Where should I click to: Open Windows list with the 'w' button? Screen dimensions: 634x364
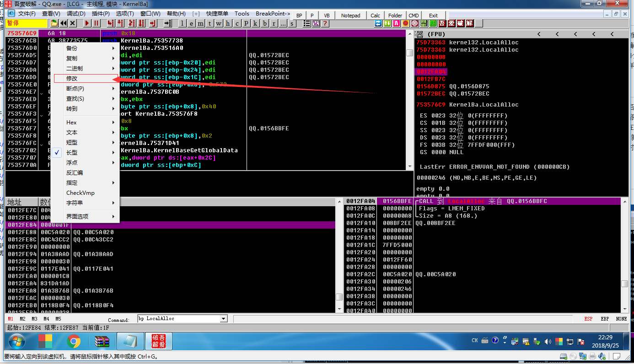pyautogui.click(x=219, y=23)
